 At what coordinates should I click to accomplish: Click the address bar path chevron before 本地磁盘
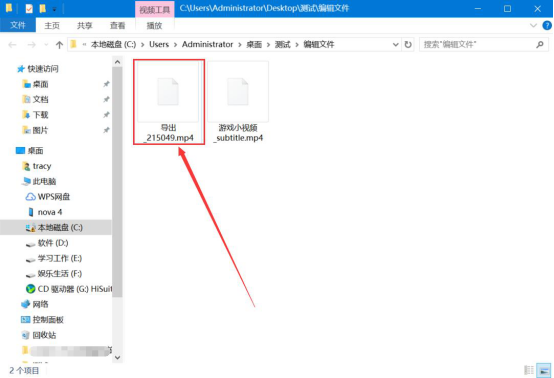coord(84,45)
